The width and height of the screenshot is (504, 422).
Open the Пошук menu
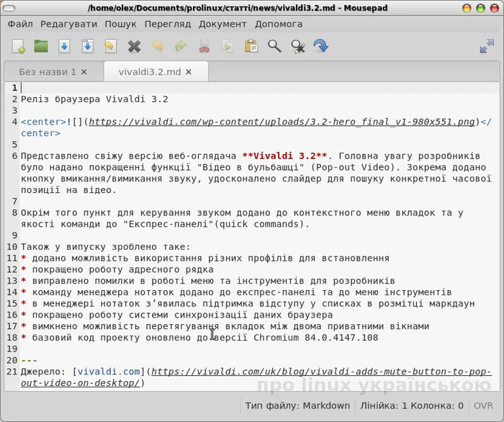click(x=120, y=24)
